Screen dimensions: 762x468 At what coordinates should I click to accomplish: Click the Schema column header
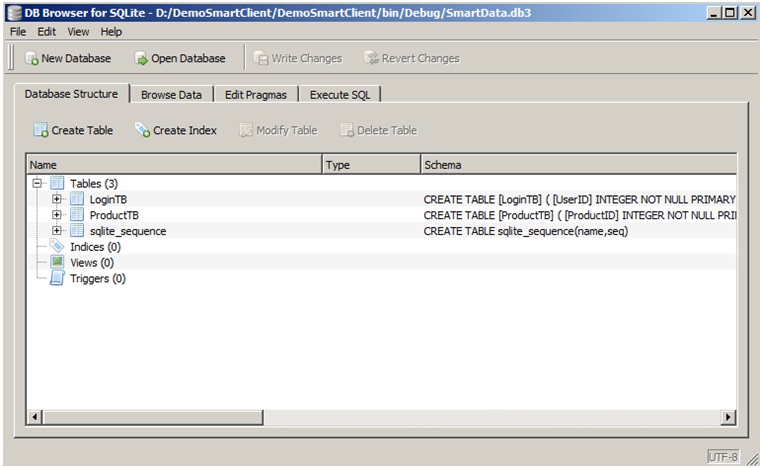point(579,165)
